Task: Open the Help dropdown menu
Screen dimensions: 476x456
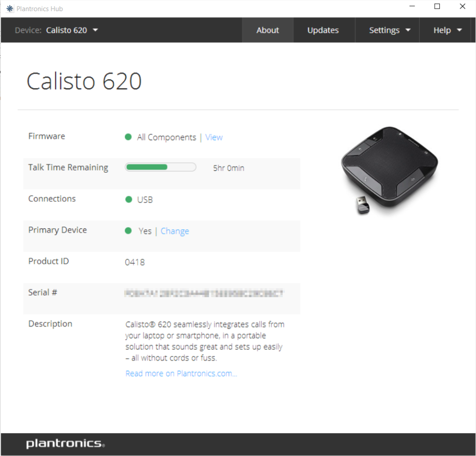Action: [448, 30]
